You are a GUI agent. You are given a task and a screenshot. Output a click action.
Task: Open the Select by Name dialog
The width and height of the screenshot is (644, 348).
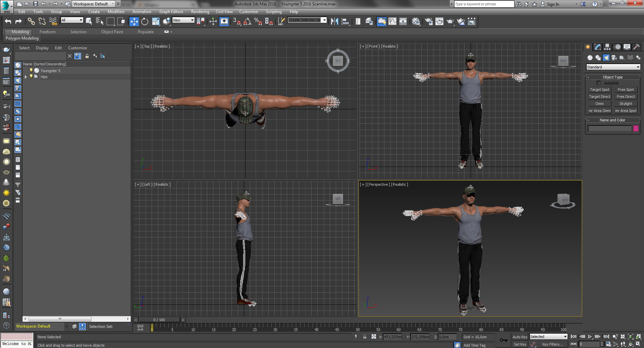coord(100,21)
